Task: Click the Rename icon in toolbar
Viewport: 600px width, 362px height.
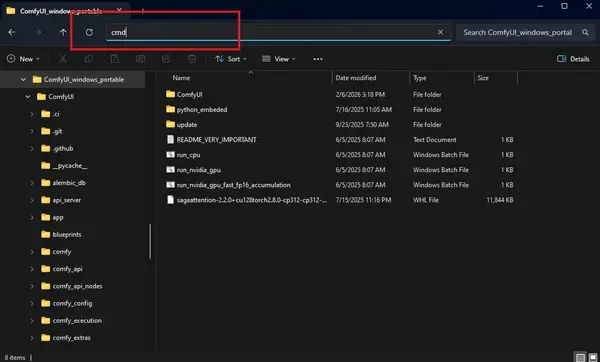Action: coord(140,59)
